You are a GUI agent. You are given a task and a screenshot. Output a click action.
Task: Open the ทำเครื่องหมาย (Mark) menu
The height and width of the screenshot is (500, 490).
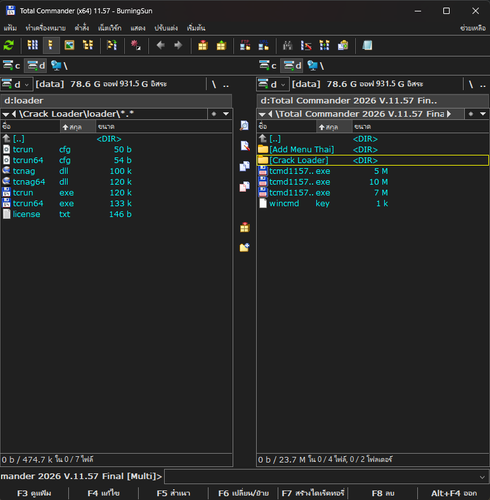(45, 28)
